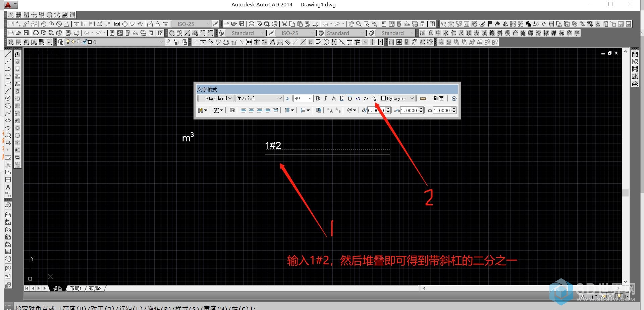The width and height of the screenshot is (644, 310).
Task: Select the Line tool in Draw toolbar
Action: tap(8, 54)
